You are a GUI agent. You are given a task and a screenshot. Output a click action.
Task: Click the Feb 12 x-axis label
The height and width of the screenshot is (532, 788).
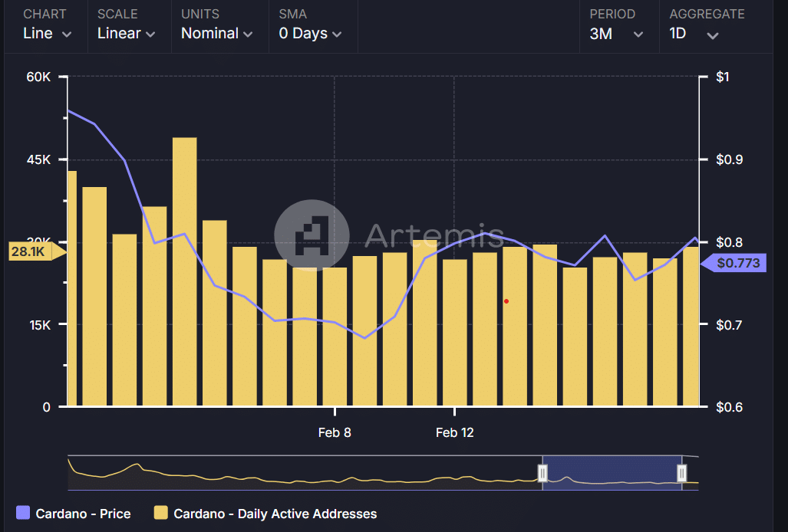[x=454, y=433]
